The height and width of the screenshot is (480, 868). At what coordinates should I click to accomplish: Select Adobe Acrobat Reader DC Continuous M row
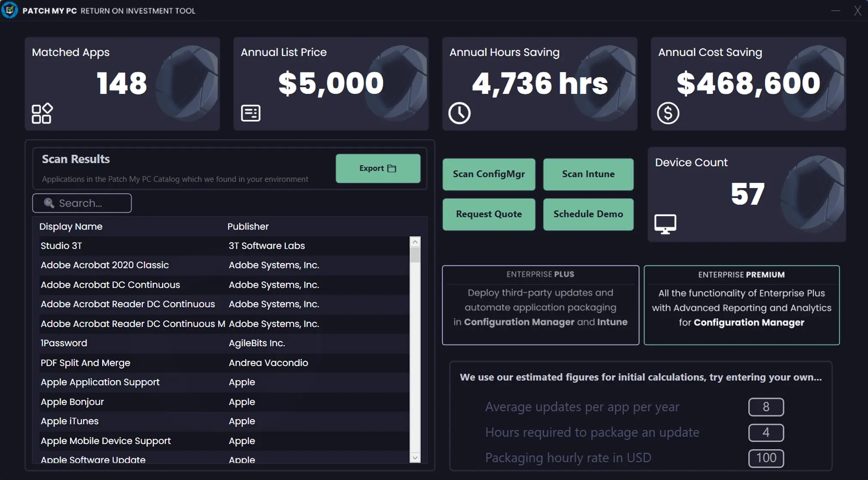(x=224, y=324)
